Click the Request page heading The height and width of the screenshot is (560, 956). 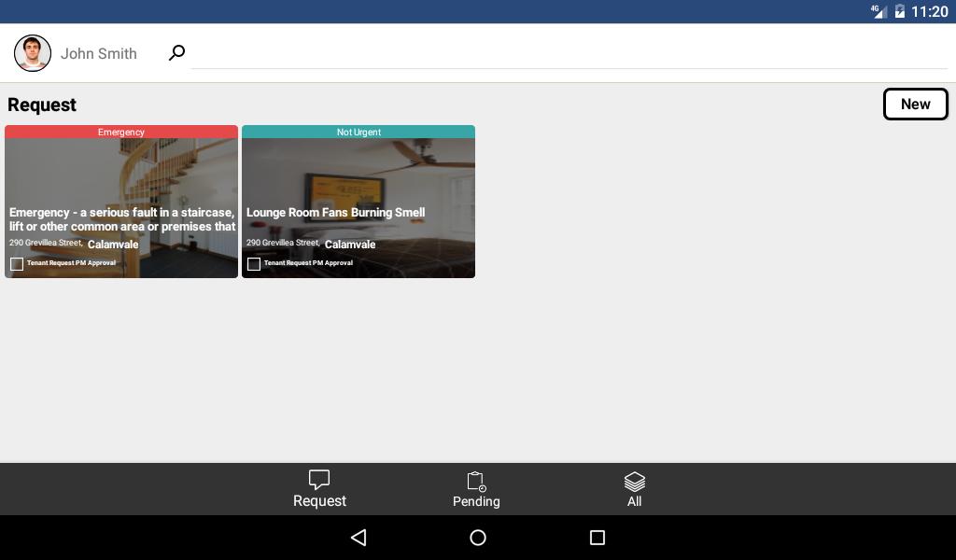42,105
